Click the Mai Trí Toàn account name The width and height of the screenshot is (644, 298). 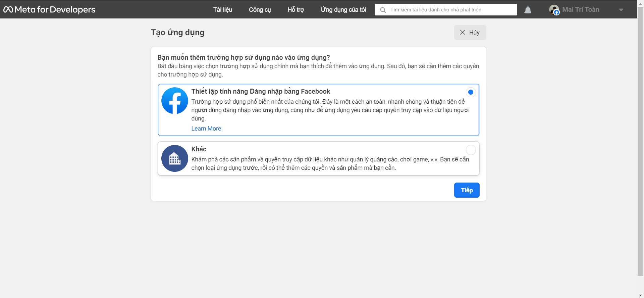tap(581, 10)
